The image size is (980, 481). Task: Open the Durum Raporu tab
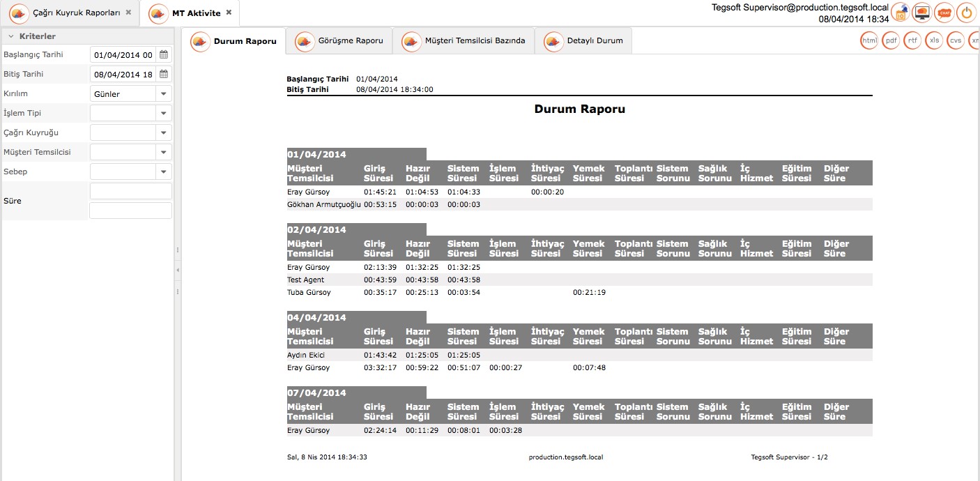coord(234,41)
